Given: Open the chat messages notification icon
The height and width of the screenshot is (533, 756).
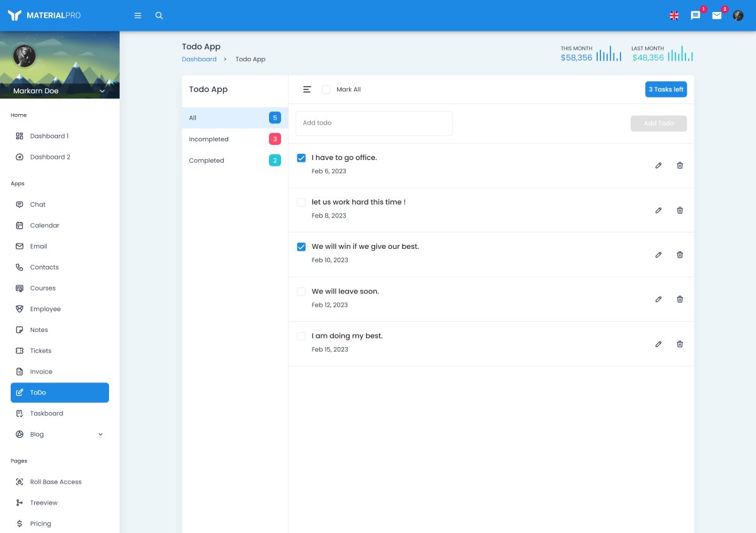Looking at the screenshot, I should tap(696, 16).
